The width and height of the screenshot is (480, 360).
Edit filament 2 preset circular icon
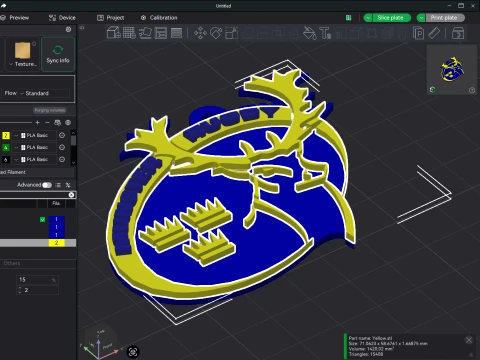tap(62, 135)
